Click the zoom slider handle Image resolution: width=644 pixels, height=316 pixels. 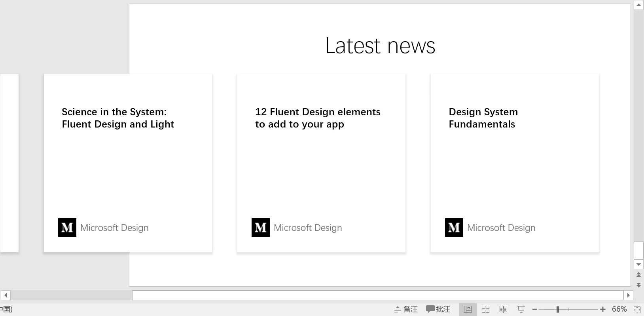point(558,309)
